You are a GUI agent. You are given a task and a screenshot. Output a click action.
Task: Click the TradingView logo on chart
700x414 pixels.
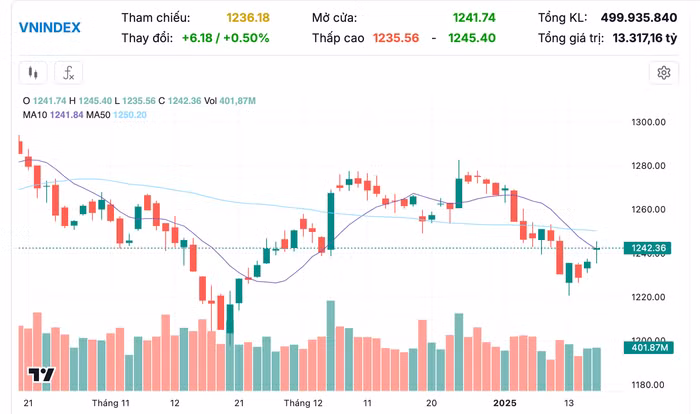coord(40,375)
